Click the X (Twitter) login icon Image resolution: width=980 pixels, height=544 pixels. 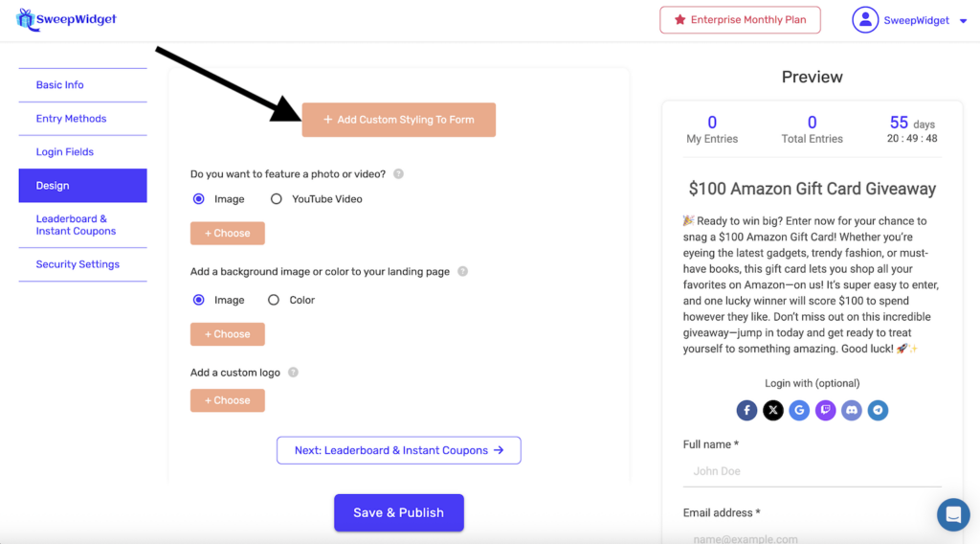pos(773,411)
